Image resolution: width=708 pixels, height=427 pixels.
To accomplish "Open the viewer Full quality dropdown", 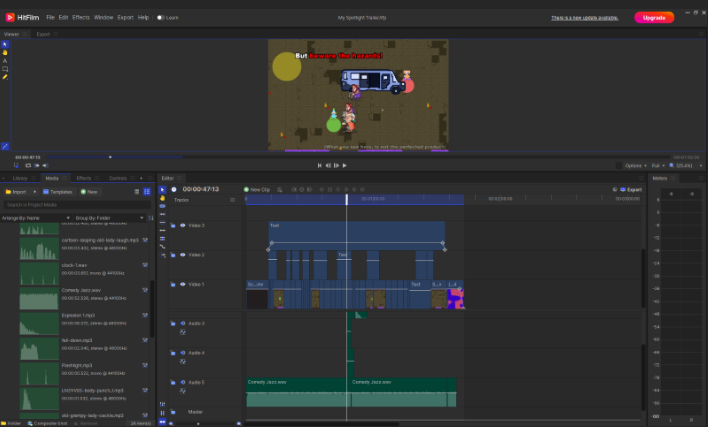I will point(658,166).
